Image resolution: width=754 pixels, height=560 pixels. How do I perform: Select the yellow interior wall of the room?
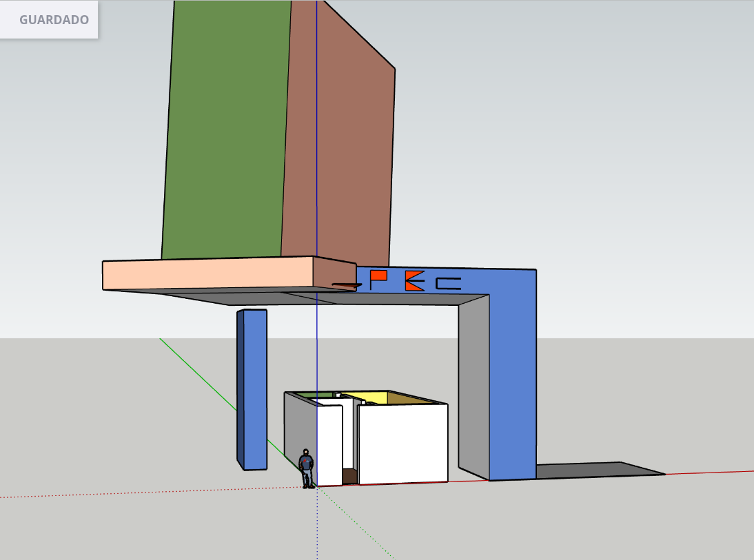[x=362, y=397]
